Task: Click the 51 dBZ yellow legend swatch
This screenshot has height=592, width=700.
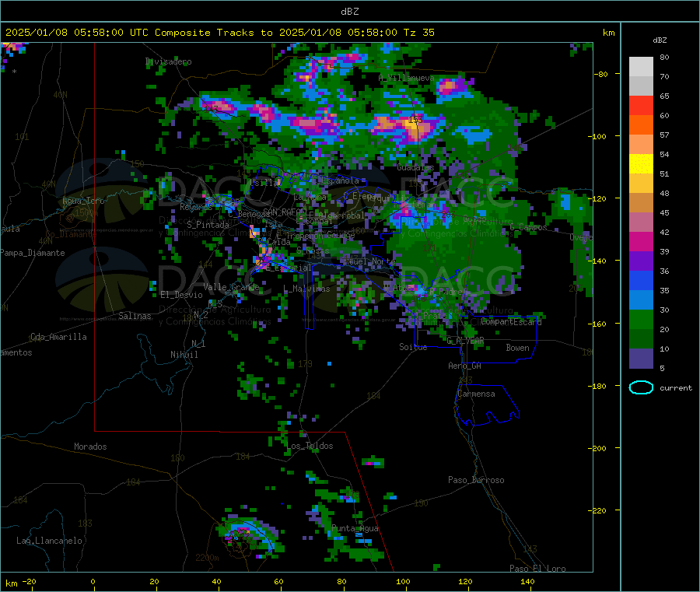Action: 641,164
